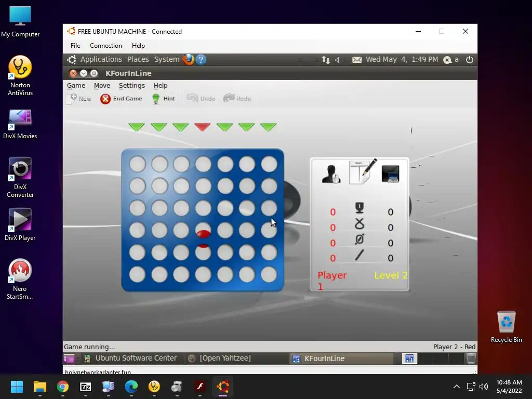Click the KFourInLine taskbar entry
This screenshot has height=399, width=532.
click(341, 358)
